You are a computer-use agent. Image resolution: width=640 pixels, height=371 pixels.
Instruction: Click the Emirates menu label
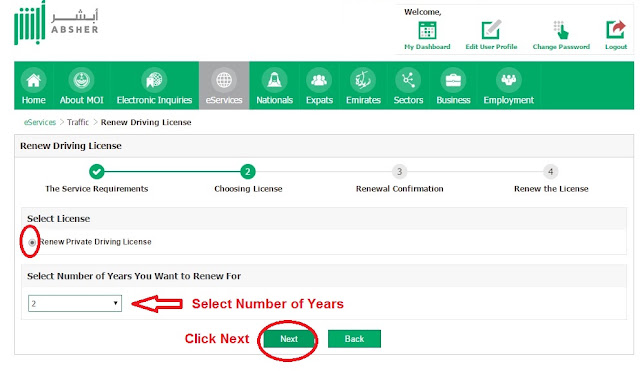[x=363, y=100]
